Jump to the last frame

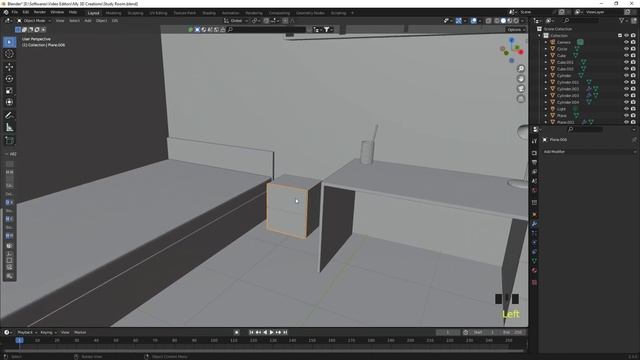(285, 332)
